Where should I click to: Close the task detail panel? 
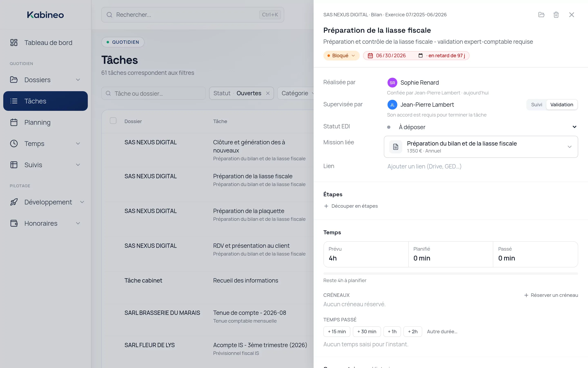coord(571,15)
